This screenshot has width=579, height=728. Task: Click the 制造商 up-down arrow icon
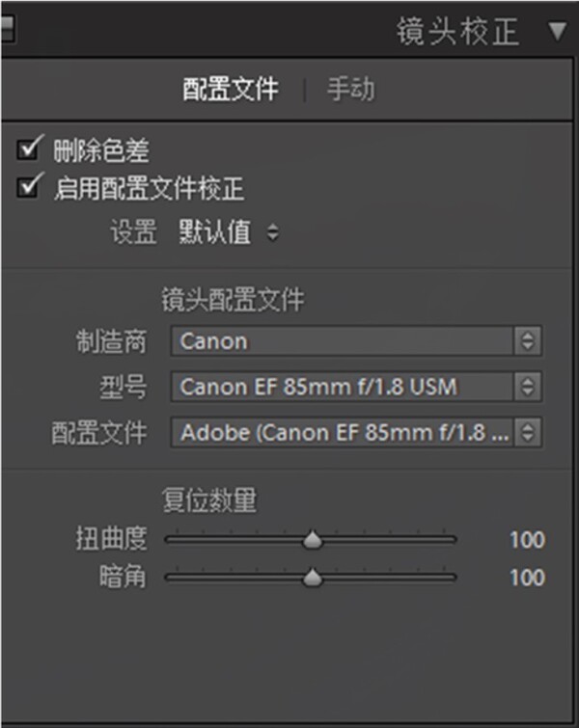point(528,341)
